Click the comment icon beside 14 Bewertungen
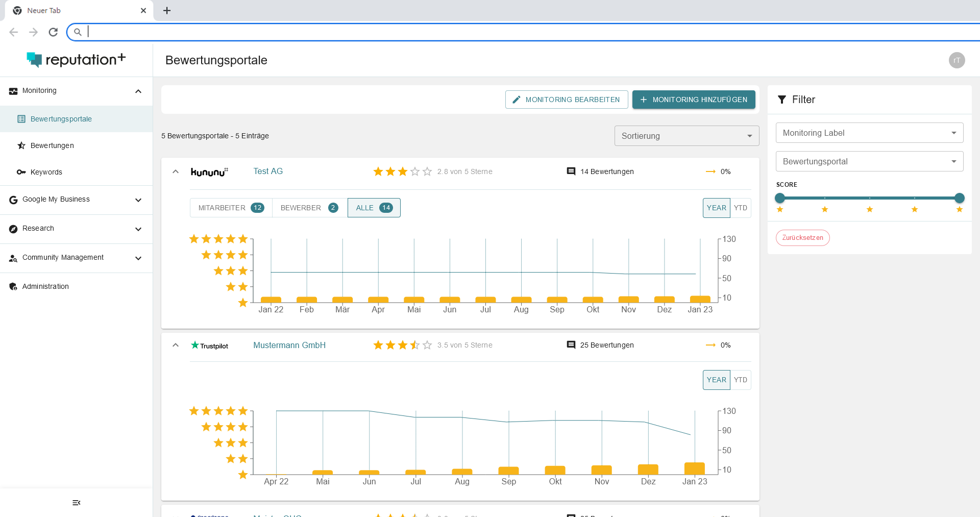Viewport: 980px width, 517px height. (571, 171)
